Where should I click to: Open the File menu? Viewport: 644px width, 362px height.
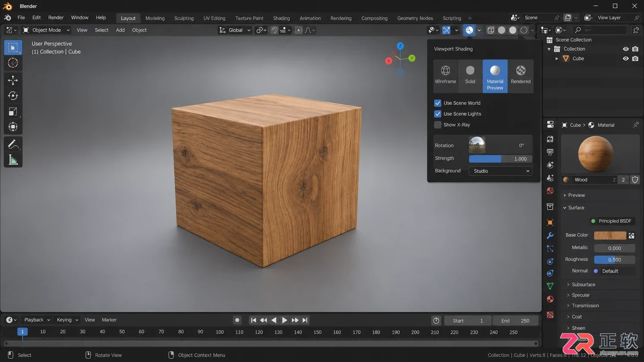pyautogui.click(x=21, y=17)
